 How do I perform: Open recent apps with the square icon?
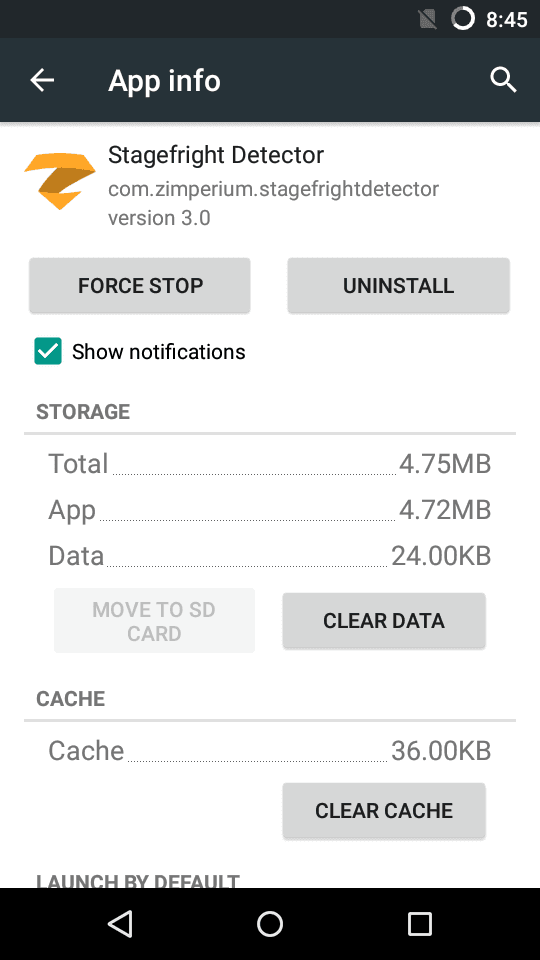(419, 923)
